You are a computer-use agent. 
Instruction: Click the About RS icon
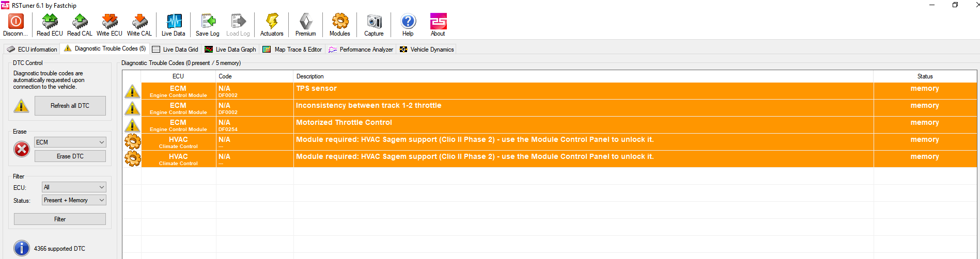tap(438, 22)
